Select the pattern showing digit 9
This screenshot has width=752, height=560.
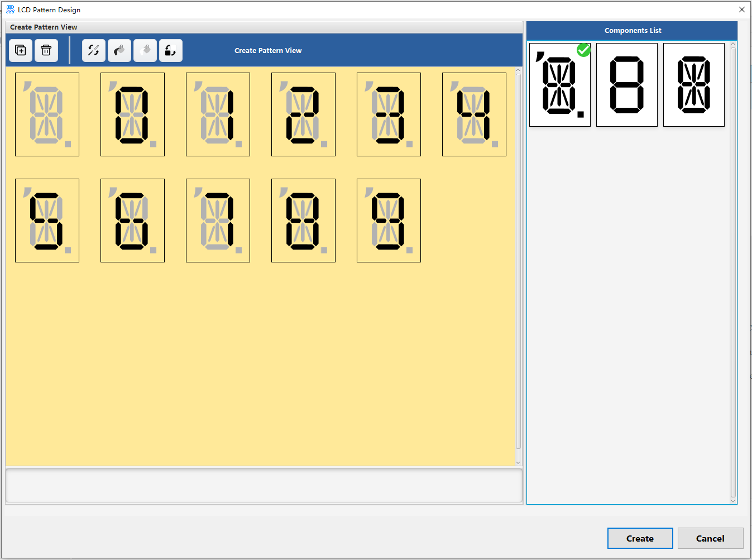pos(389,221)
